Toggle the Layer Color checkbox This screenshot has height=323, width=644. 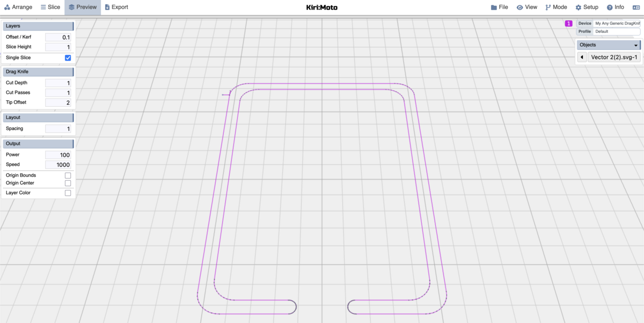68,193
